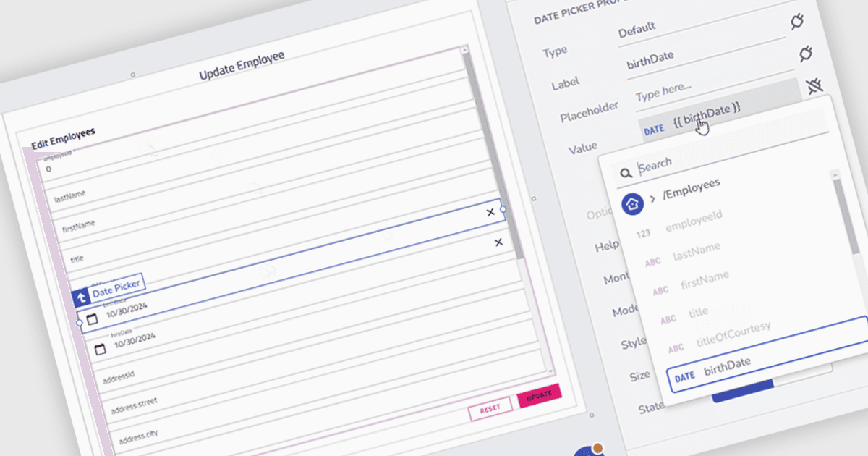Click the up arrow icon on Date Picker tag
Screen dimensions: 868x456
pos(80,296)
